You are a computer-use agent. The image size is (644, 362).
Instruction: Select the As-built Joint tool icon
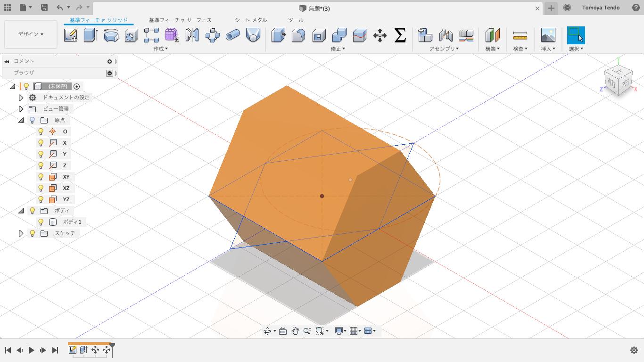click(466, 35)
